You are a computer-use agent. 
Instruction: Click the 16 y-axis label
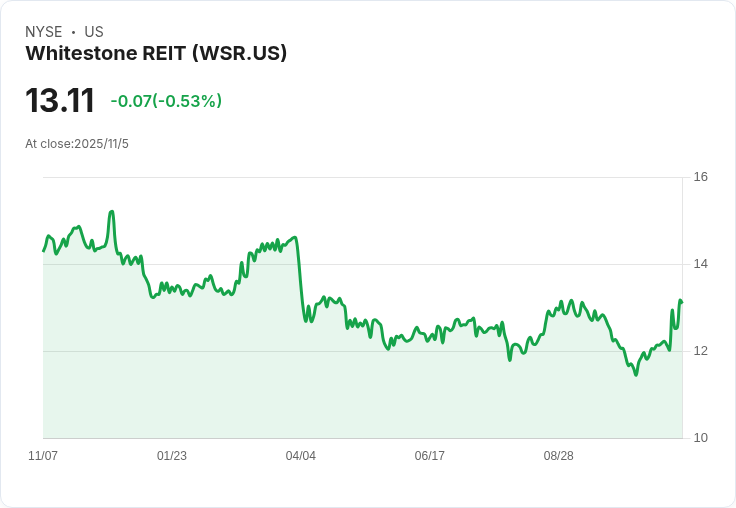coord(701,177)
